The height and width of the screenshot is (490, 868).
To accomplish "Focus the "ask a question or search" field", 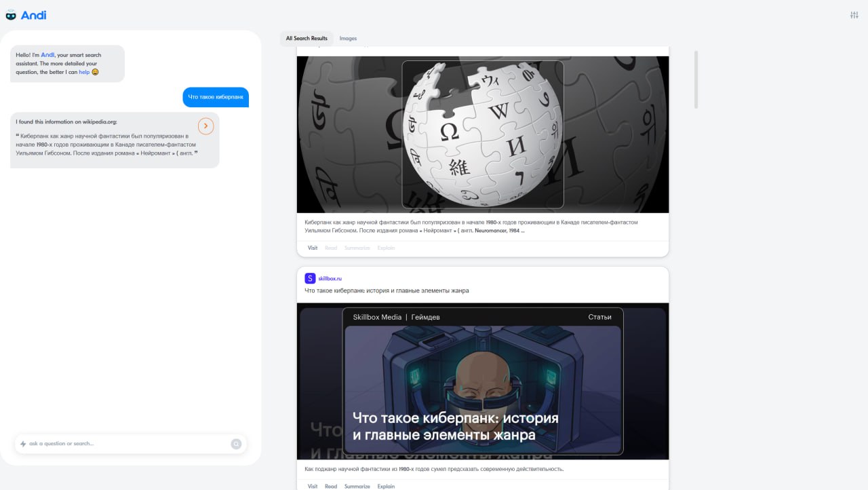I will tap(125, 444).
